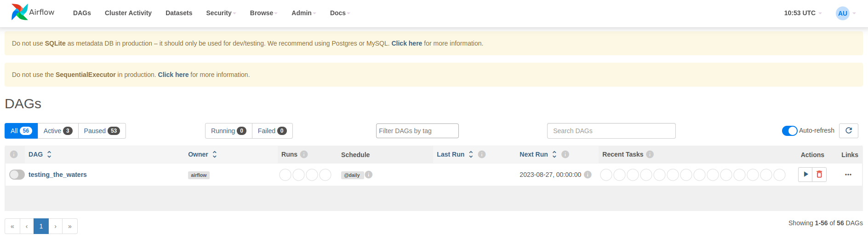Click the airflow owner tag
This screenshot has width=868, height=240.
tap(199, 175)
